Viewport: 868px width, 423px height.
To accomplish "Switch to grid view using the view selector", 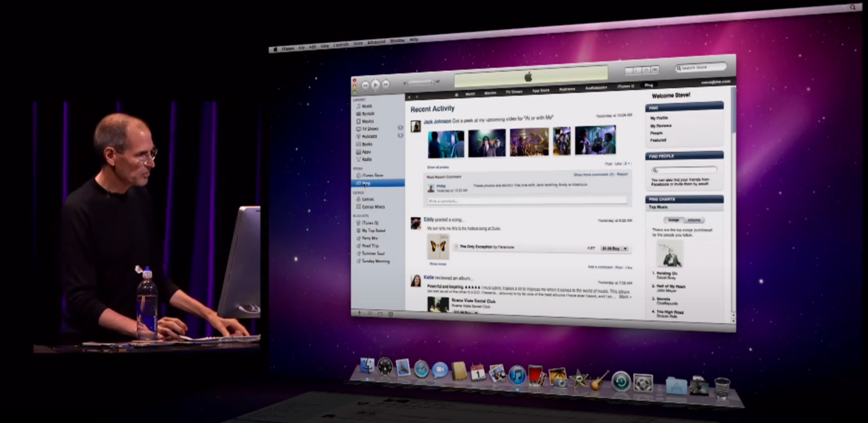I will 647,70.
